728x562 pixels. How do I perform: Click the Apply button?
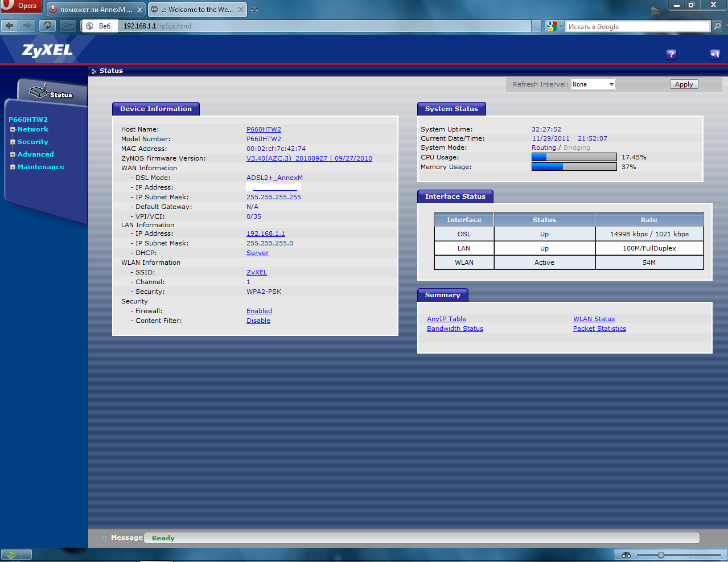coord(683,84)
